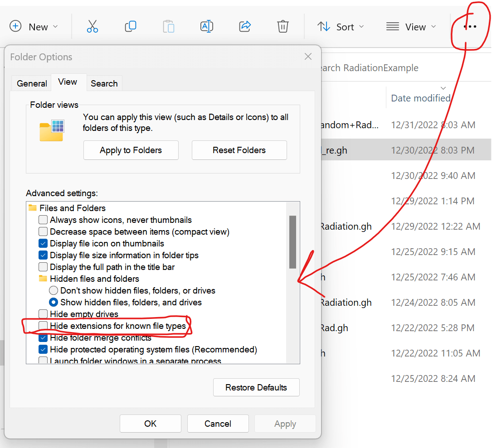The image size is (492, 448).
Task: Select file row ending _re.gh
Action: (406, 150)
